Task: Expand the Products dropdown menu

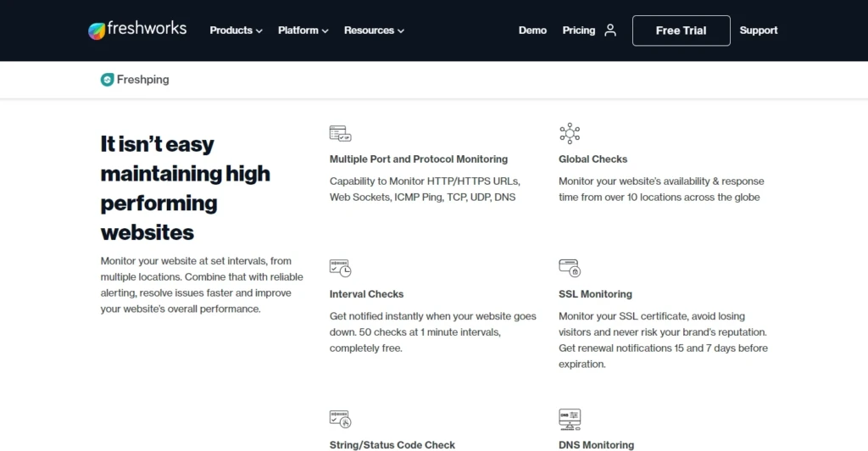Action: [236, 31]
